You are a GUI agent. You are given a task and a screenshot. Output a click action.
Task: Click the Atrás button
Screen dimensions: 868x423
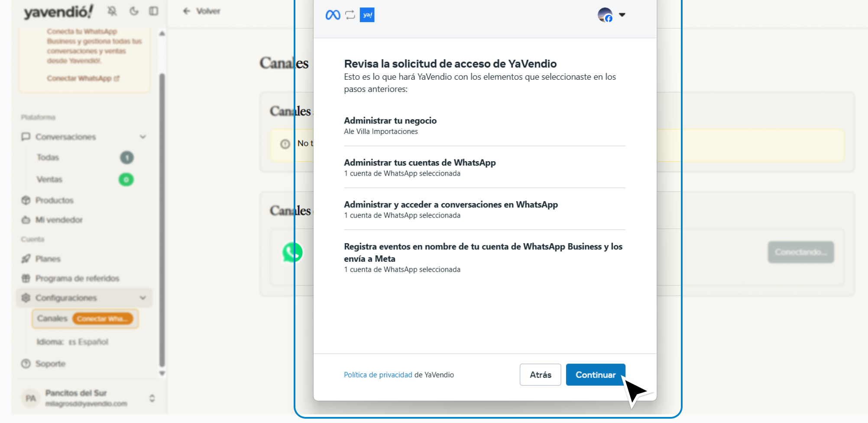point(540,374)
